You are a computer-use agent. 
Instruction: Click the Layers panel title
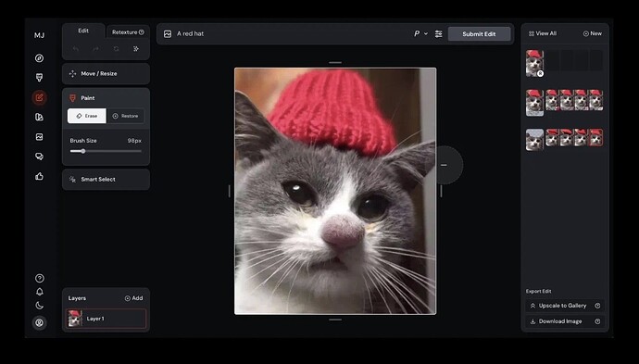point(77,298)
